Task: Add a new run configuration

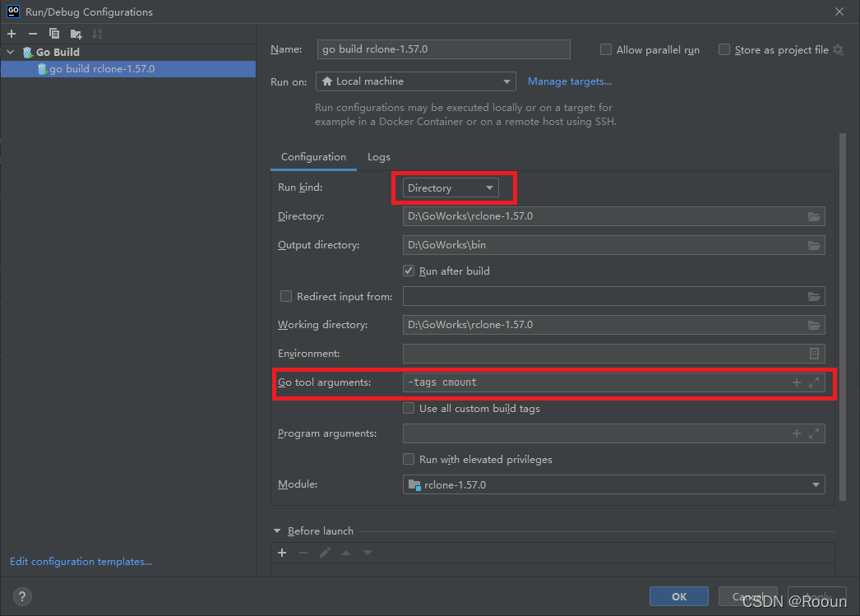Action: pyautogui.click(x=12, y=34)
